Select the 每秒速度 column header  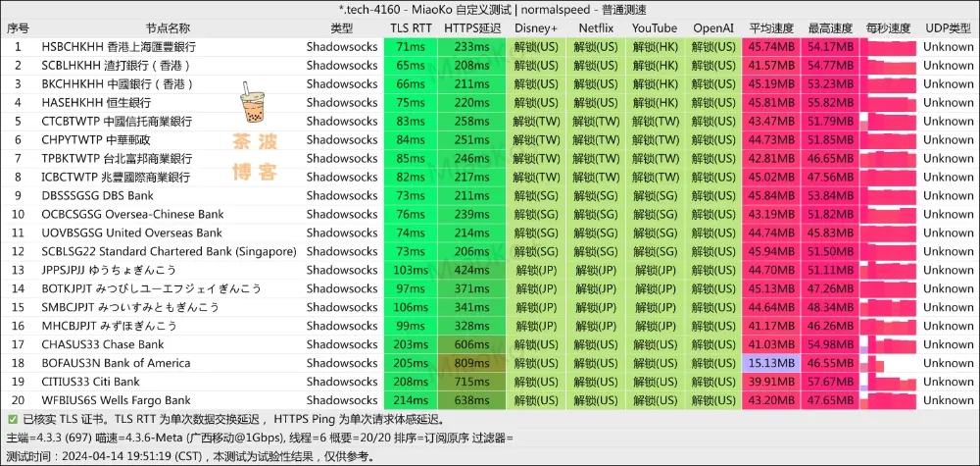point(888,28)
